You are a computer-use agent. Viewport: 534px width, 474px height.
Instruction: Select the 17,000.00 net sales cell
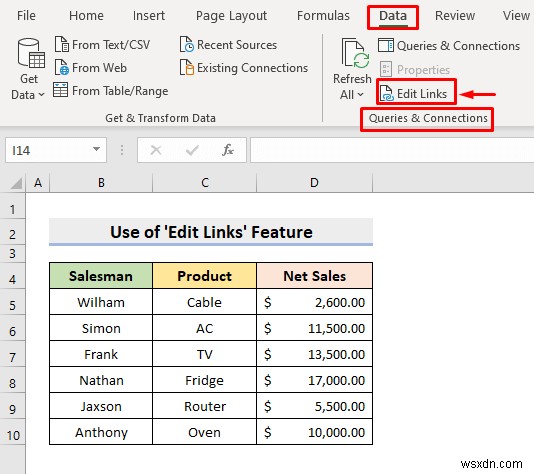pyautogui.click(x=315, y=380)
